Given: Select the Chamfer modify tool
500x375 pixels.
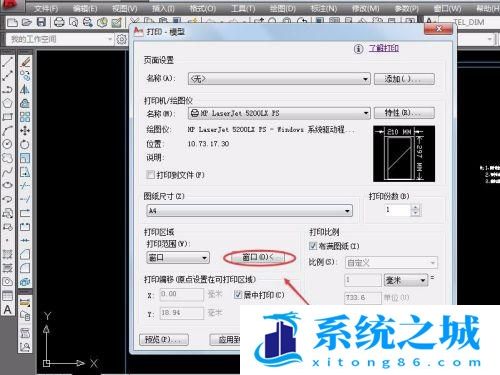Looking at the screenshot, I should pos(25,254).
